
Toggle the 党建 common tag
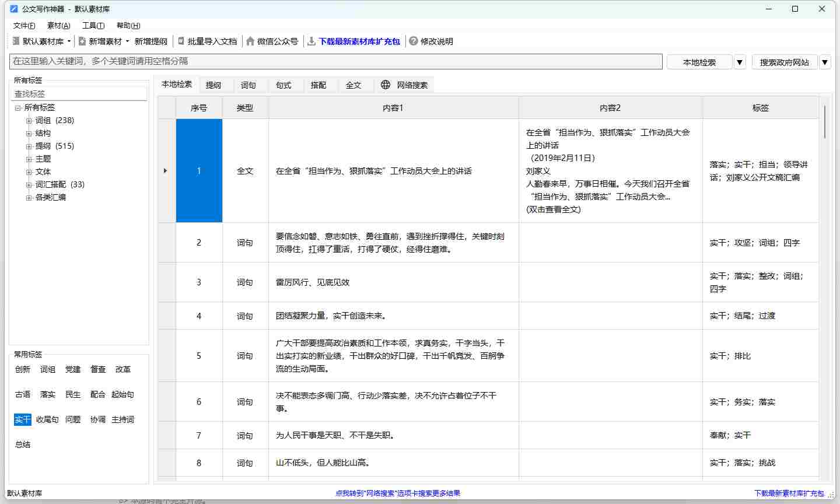point(73,369)
